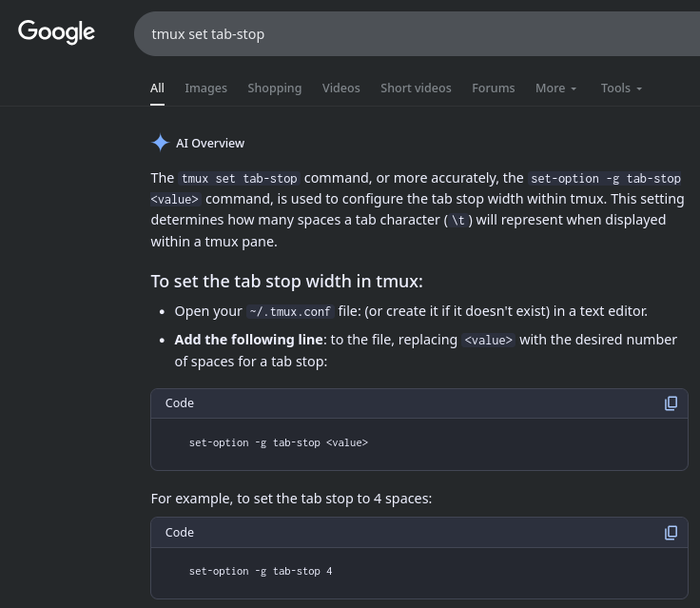700x608 pixels.
Task: Click the AI Overview sparkle icon
Action: (x=160, y=143)
